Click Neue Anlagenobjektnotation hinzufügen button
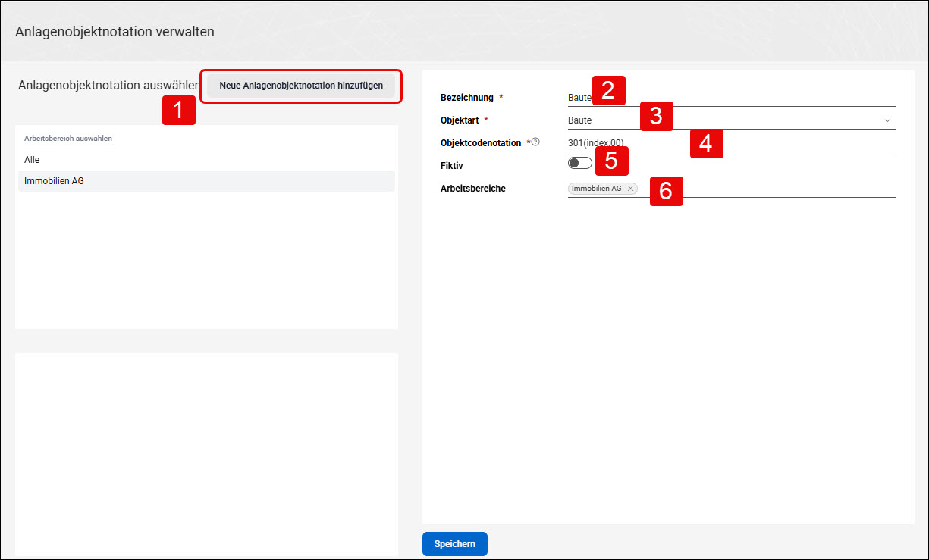Viewport: 929px width, 560px height. coord(301,86)
